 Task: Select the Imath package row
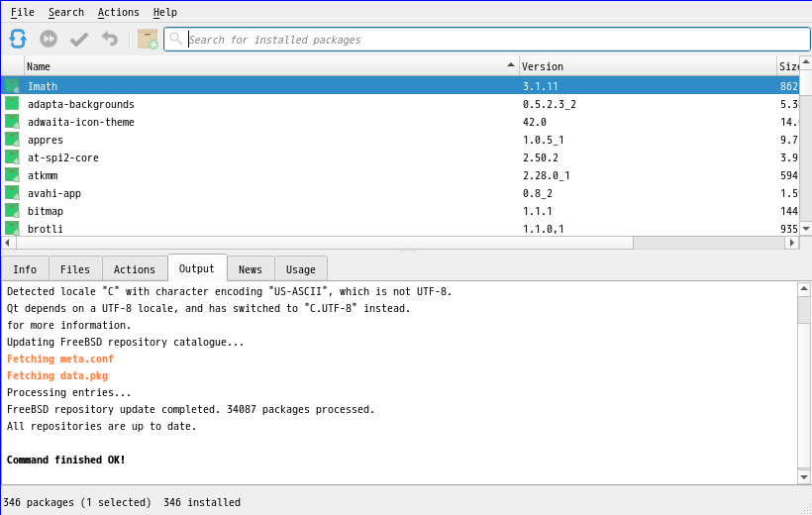click(400, 86)
